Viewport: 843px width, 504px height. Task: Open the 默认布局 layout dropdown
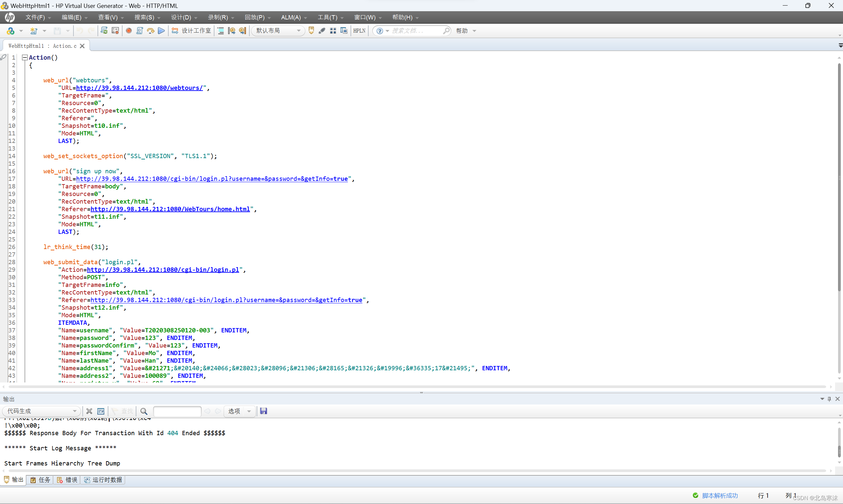click(298, 31)
